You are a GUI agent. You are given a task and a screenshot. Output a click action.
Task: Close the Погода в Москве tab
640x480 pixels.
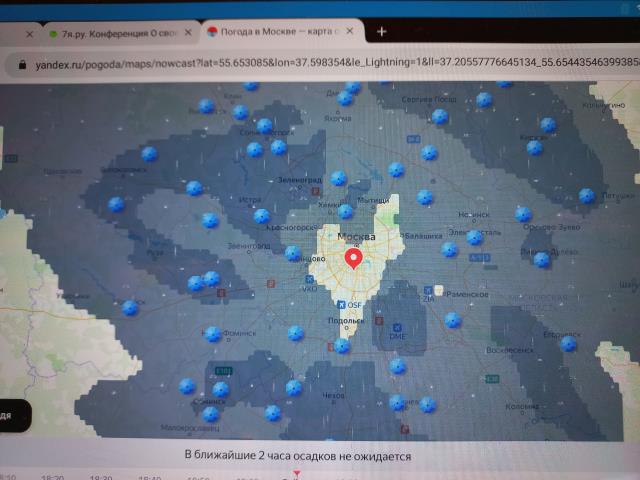[353, 32]
